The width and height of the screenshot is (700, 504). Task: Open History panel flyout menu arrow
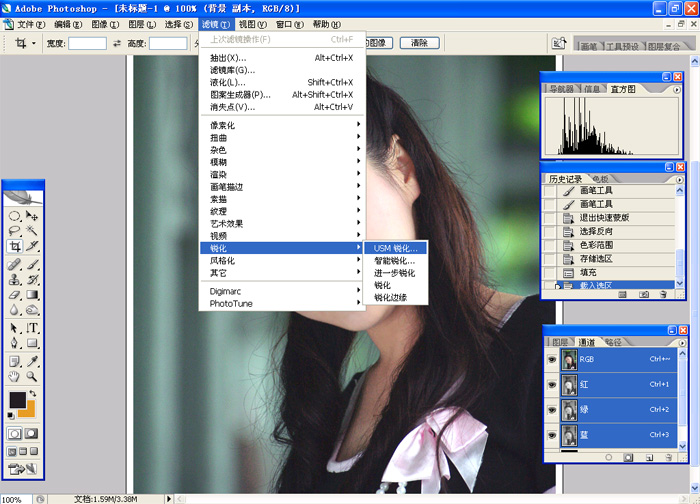point(679,180)
